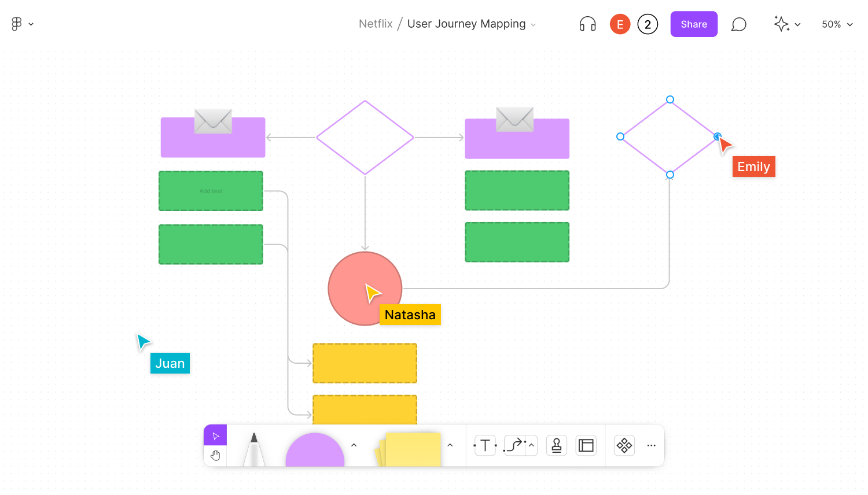868x495 pixels.
Task: Select the comment speech bubble tool
Action: (x=738, y=24)
